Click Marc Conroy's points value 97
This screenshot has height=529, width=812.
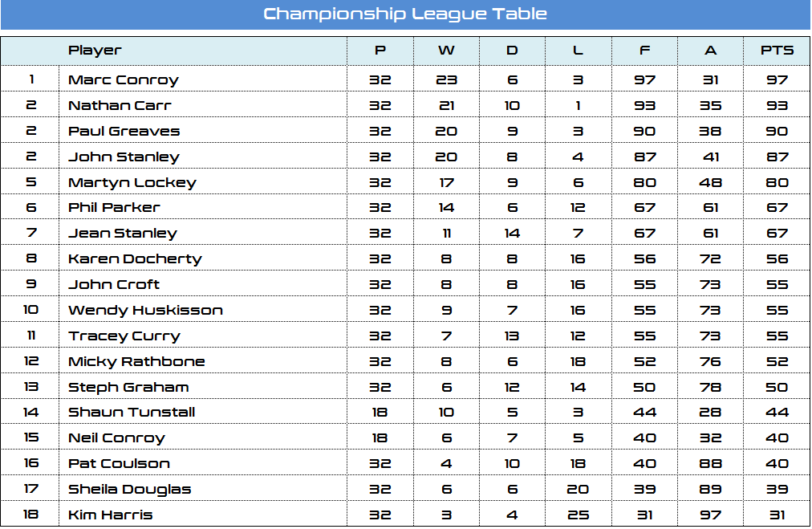(777, 79)
